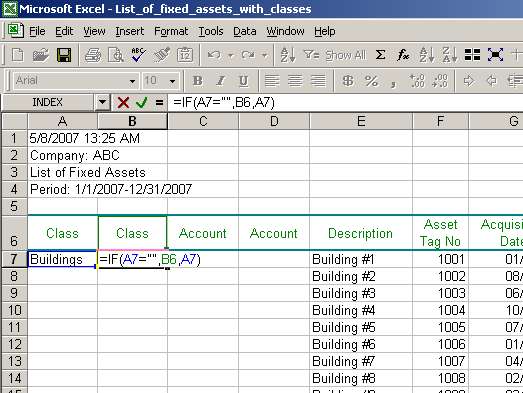
Task: Click asset tag cell 1006
Action: (x=440, y=344)
